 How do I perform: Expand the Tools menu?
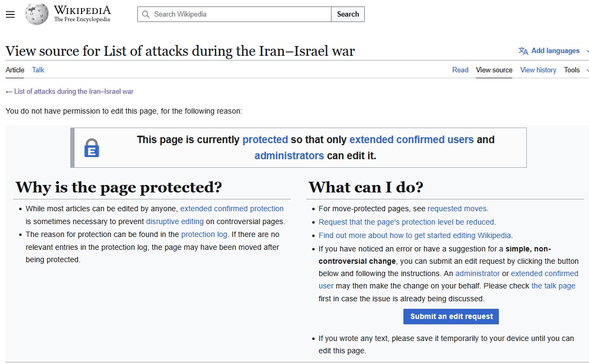[x=576, y=70]
